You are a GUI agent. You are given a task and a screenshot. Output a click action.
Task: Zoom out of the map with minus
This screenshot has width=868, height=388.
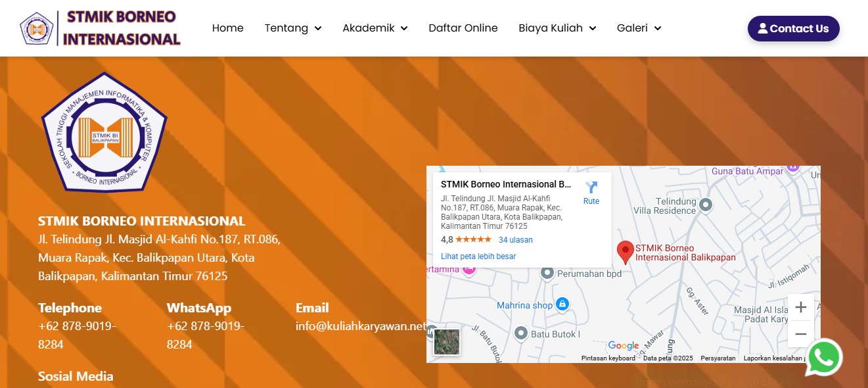coord(800,334)
